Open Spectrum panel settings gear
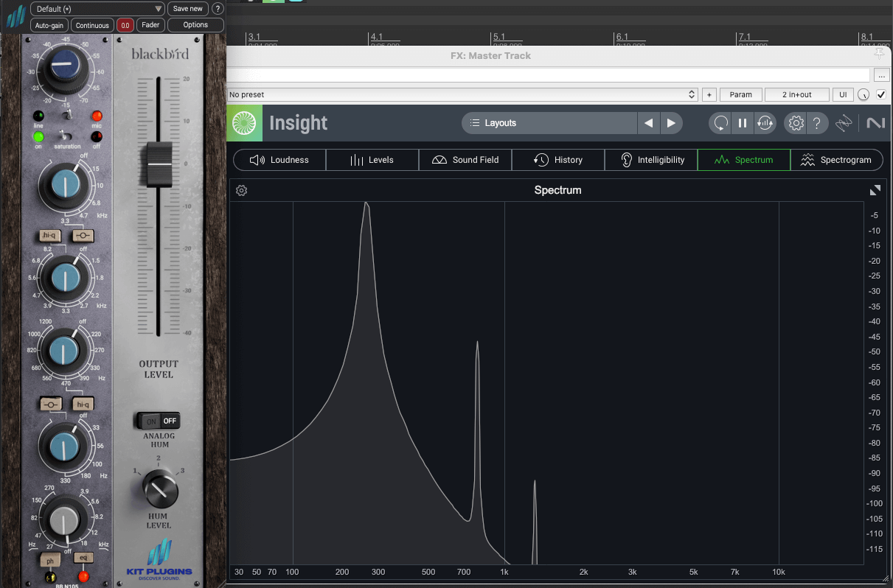The width and height of the screenshot is (893, 588). 241,191
